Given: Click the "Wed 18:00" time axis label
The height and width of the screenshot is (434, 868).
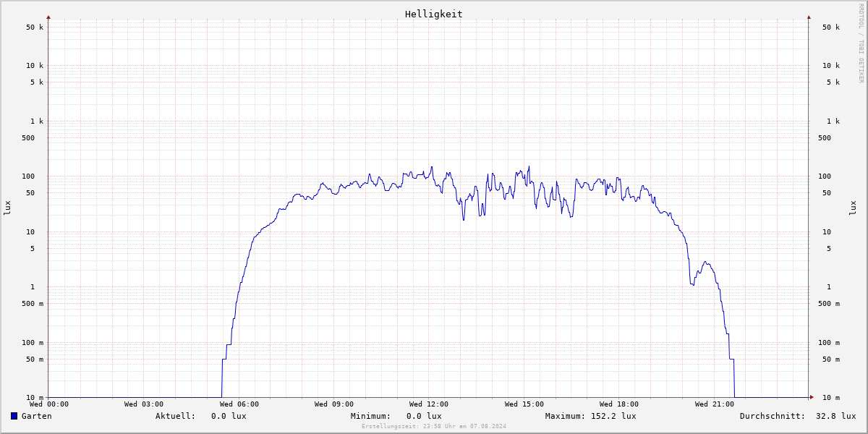Looking at the screenshot, I should [x=619, y=404].
